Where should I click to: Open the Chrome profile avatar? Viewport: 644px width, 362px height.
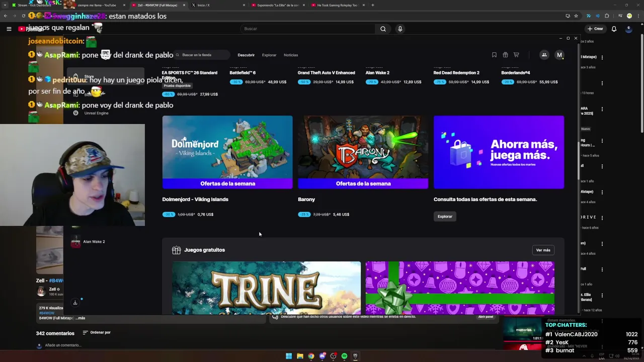pos(629,16)
